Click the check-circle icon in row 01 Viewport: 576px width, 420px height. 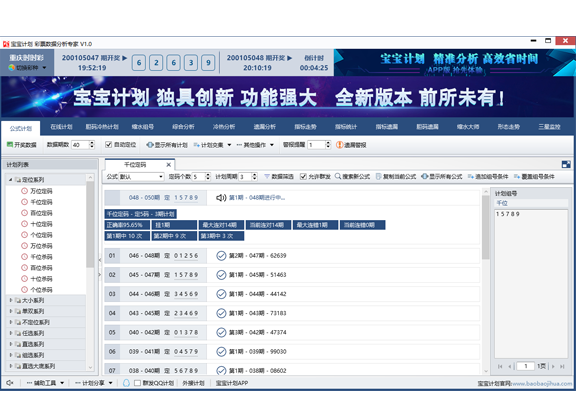point(221,256)
